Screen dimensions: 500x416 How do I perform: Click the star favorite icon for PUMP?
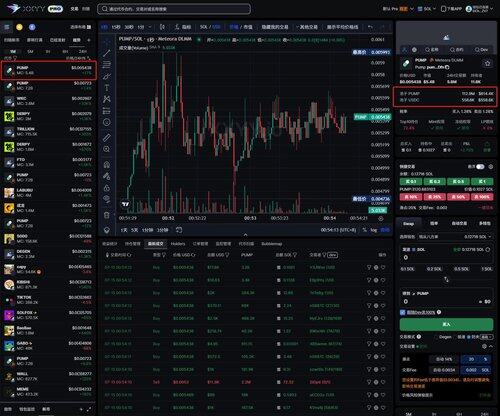[x=488, y=63]
